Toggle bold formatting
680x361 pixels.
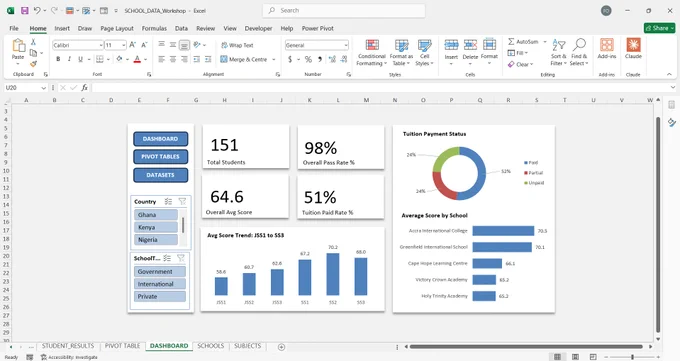(58, 59)
